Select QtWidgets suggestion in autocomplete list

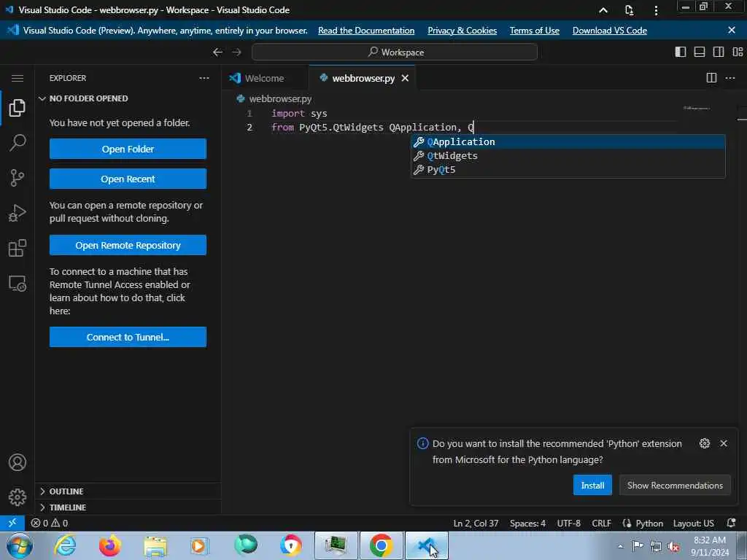(x=568, y=156)
